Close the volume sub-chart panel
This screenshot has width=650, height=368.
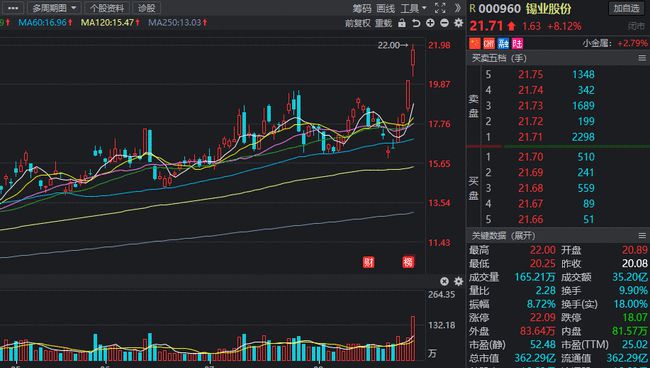click(444, 281)
